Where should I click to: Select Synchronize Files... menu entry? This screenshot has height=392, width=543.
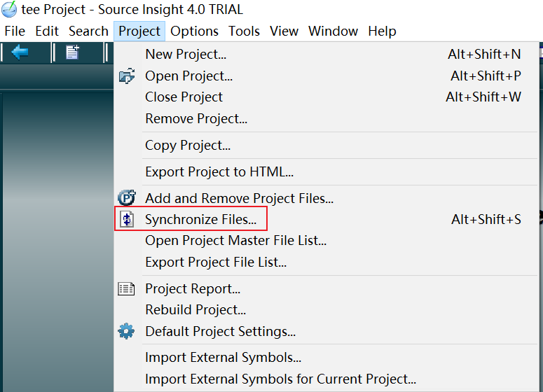pyautogui.click(x=326, y=219)
